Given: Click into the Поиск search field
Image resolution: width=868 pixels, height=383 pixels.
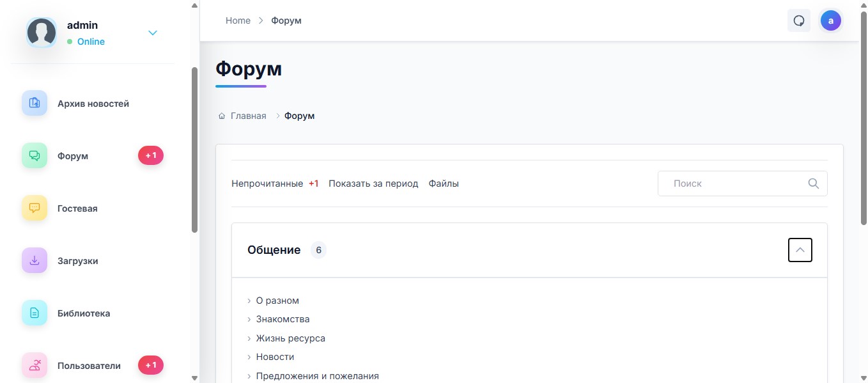Looking at the screenshot, I should tap(735, 184).
